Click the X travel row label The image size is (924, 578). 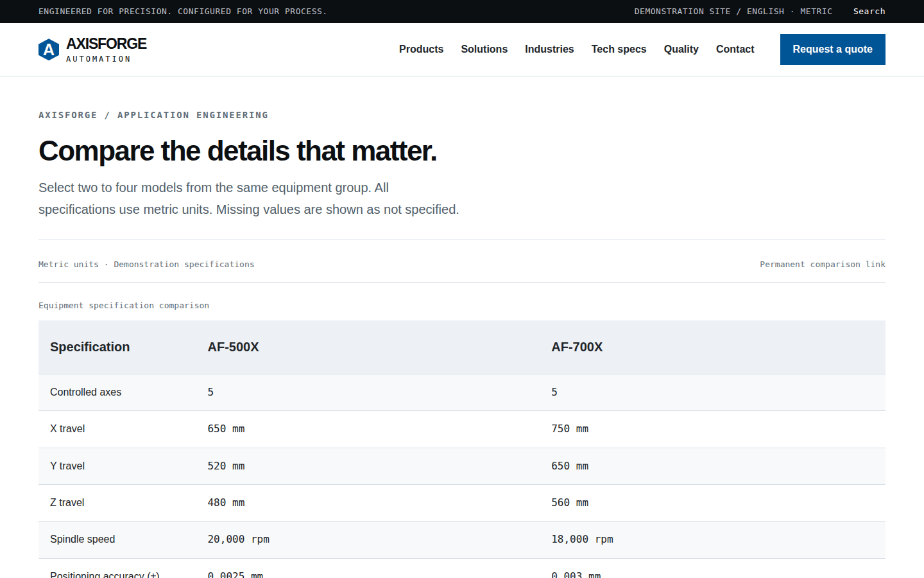click(67, 429)
